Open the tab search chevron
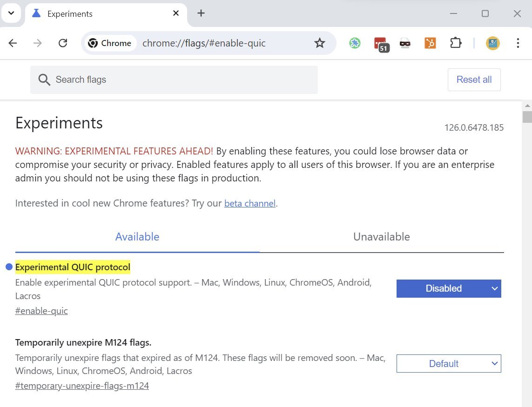This screenshot has width=532, height=407. coord(11,13)
